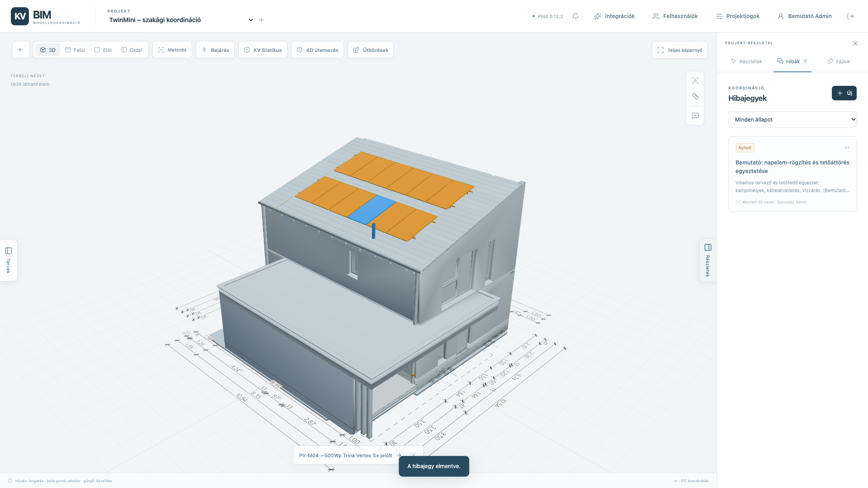Open the project selector dropdown

click(181, 20)
